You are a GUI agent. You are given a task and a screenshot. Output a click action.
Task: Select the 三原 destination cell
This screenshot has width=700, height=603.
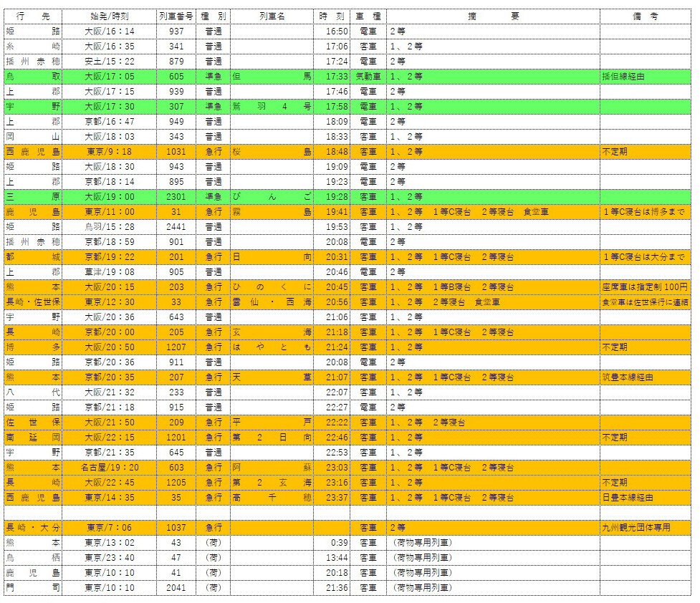33,197
